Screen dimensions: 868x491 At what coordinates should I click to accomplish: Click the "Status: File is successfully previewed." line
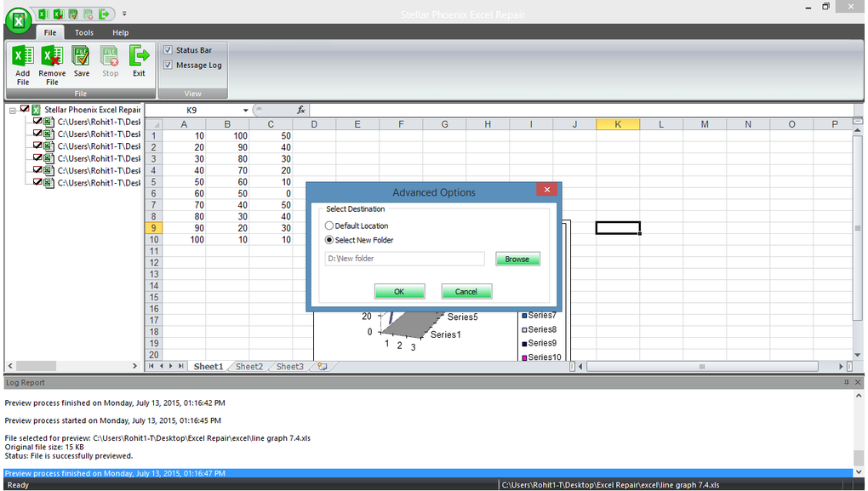pyautogui.click(x=69, y=456)
